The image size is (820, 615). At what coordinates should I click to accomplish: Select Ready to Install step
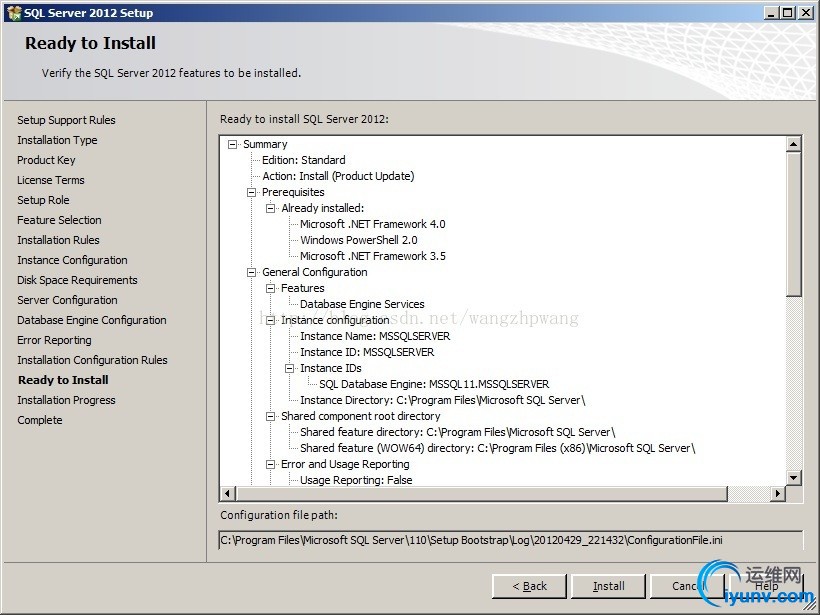coord(63,380)
